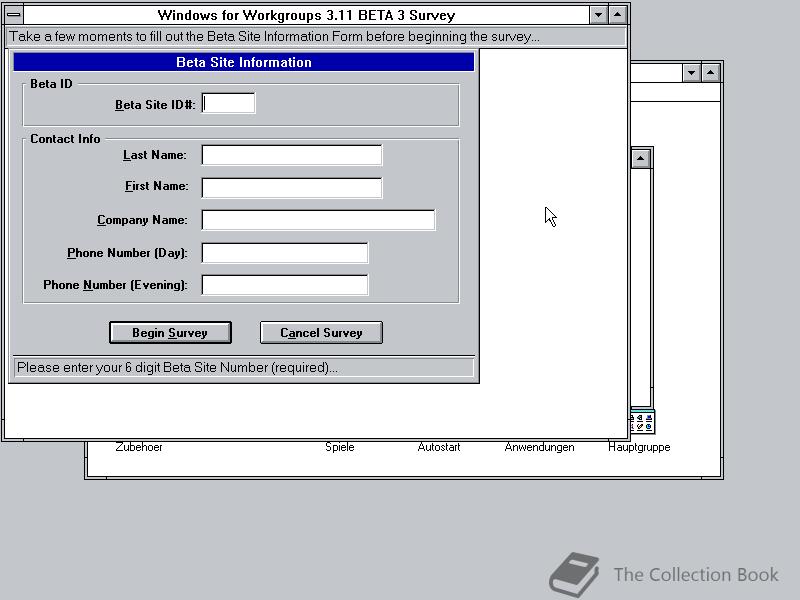Maximize the Survey window with up arrow
The height and width of the screenshot is (600, 800).
[617, 15]
